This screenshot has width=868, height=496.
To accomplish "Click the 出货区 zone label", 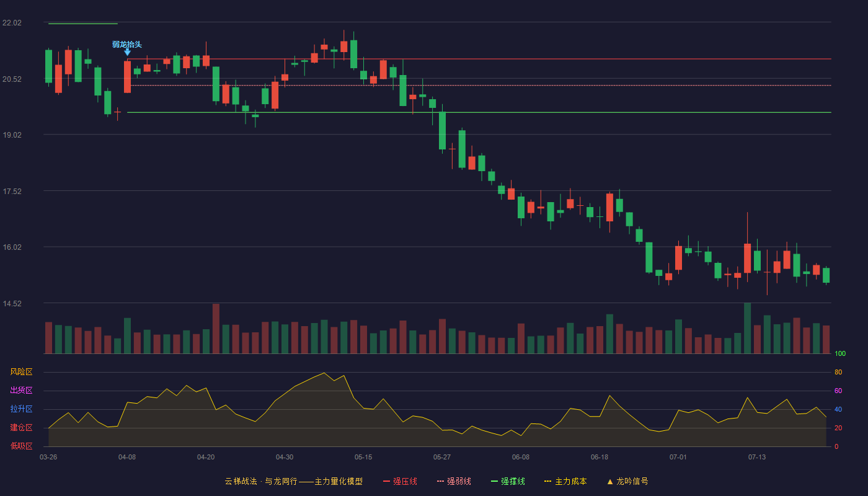I will point(21,391).
